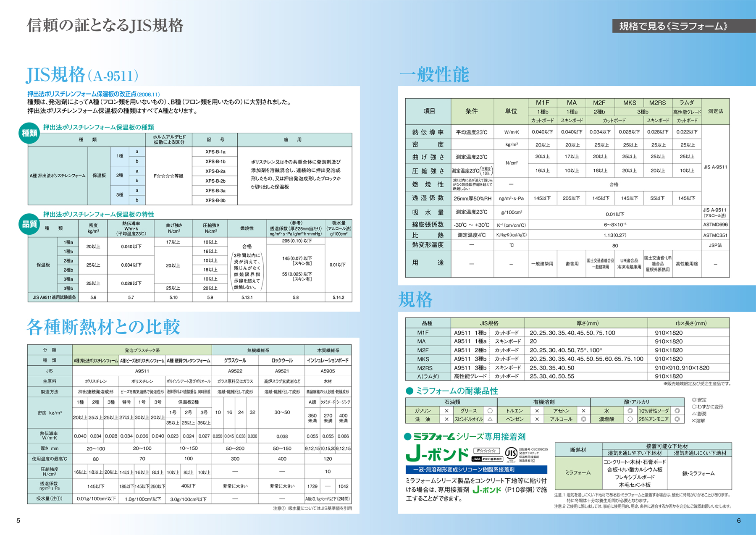Click the 鉄・ミラフォーム cell in adhesive table
Viewport: 756px width, 535px height.
(x=698, y=473)
